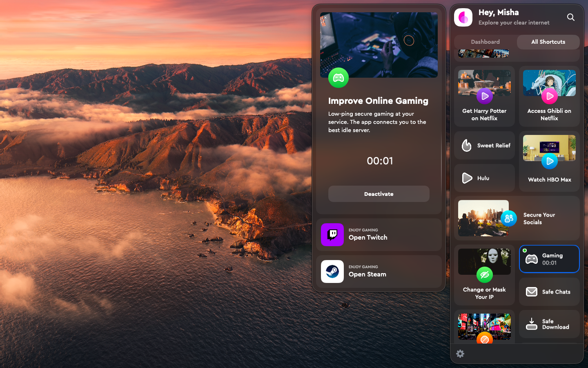
Task: Toggle the active Gaming shortcut tile
Action: pos(549,259)
